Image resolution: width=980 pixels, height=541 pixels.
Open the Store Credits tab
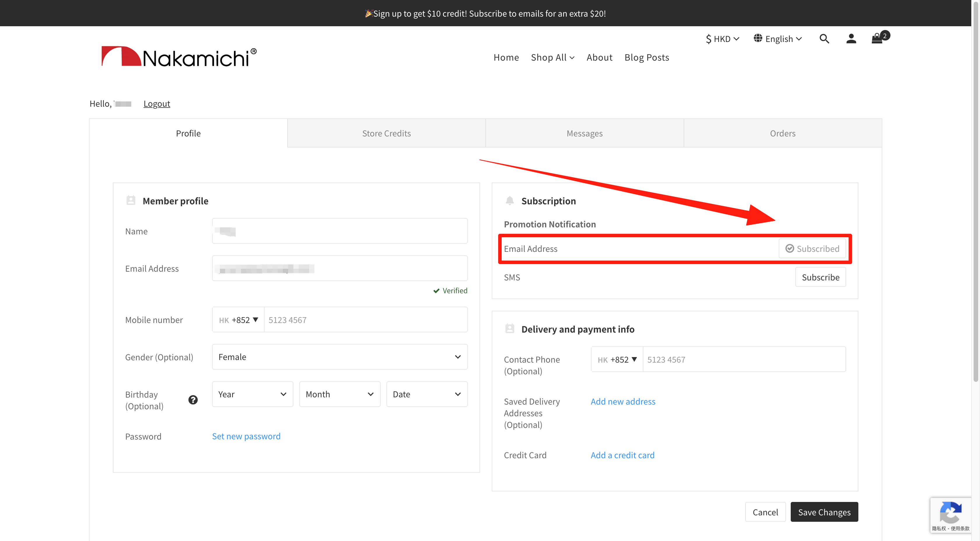(x=386, y=133)
